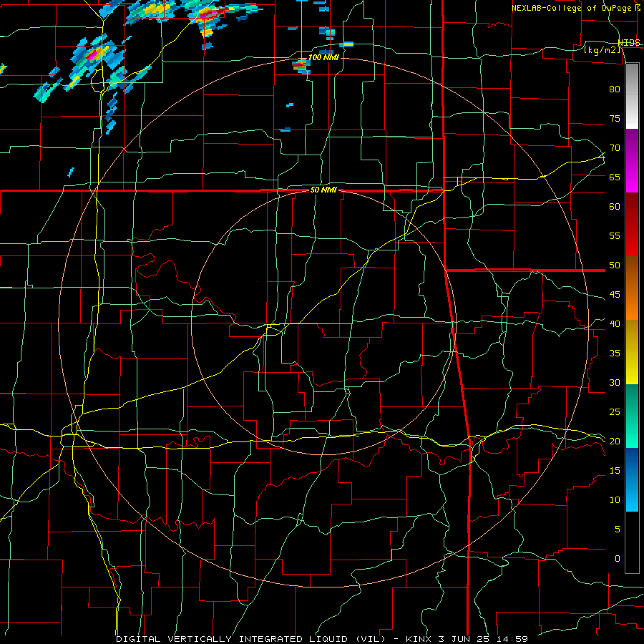Viewport: 644px width, 644px height.
Task: Click the 60 value on the color scale
Action: tap(615, 207)
